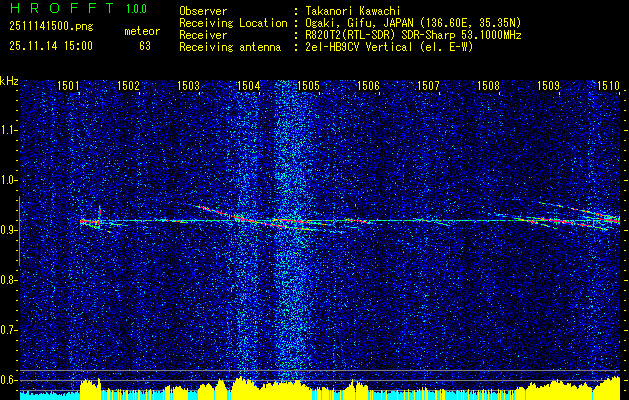Viewport: 629px width, 400px height.
Task: Click the 1.1 kHz axis label
Action: point(9,130)
